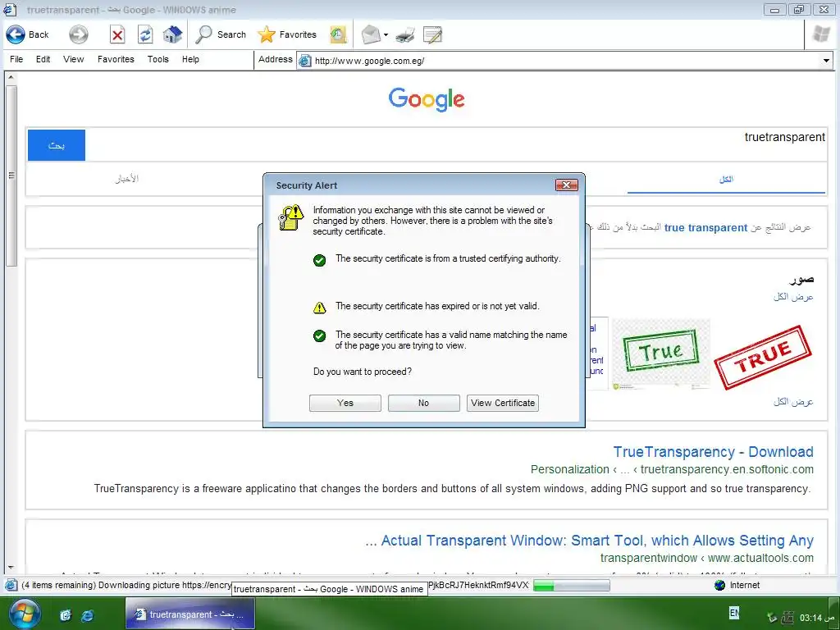Open the Edit menu
Screen dimensions: 840x630
tap(43, 59)
